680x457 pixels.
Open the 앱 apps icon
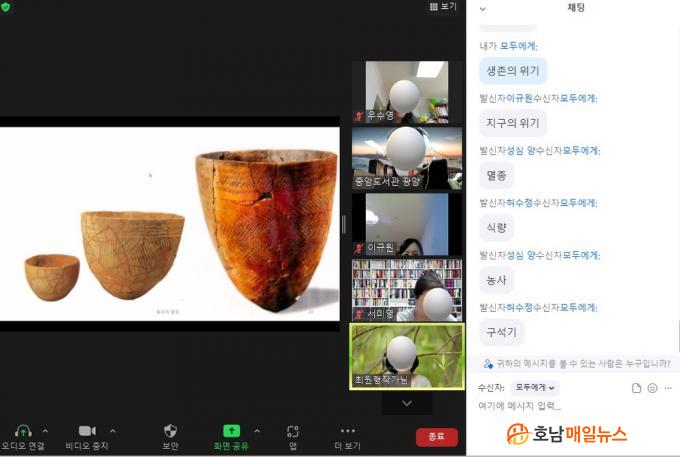[x=293, y=431]
